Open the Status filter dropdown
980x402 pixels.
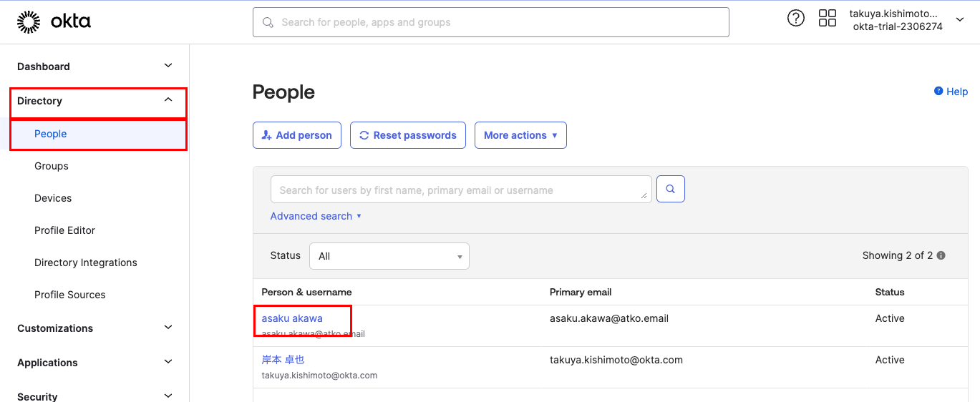pos(389,256)
